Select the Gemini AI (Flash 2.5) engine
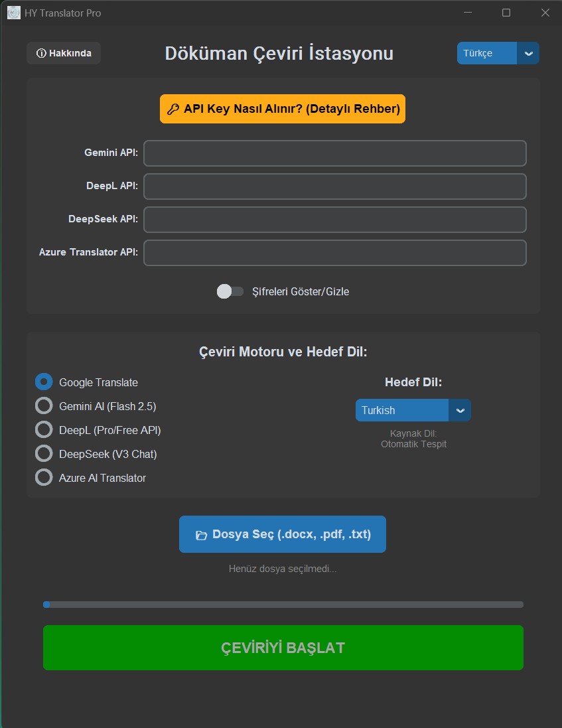Image resolution: width=562 pixels, height=728 pixels. point(44,405)
